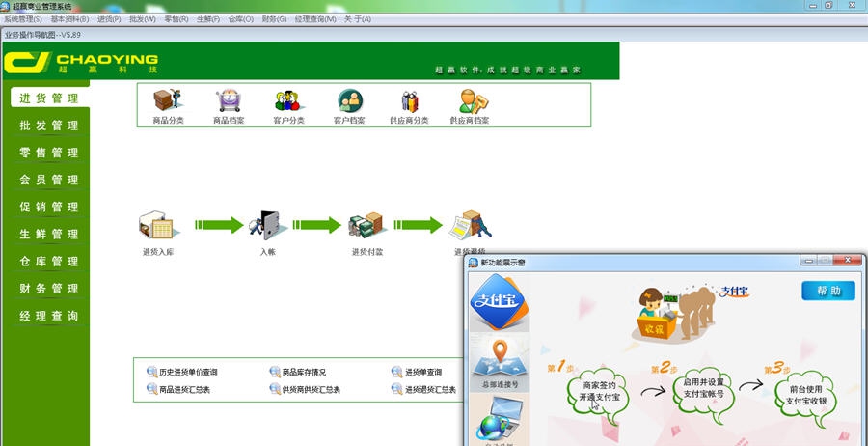Screen dimensions: 868x446
Task: Open the 经理查询(M) menu
Action: click(x=315, y=19)
